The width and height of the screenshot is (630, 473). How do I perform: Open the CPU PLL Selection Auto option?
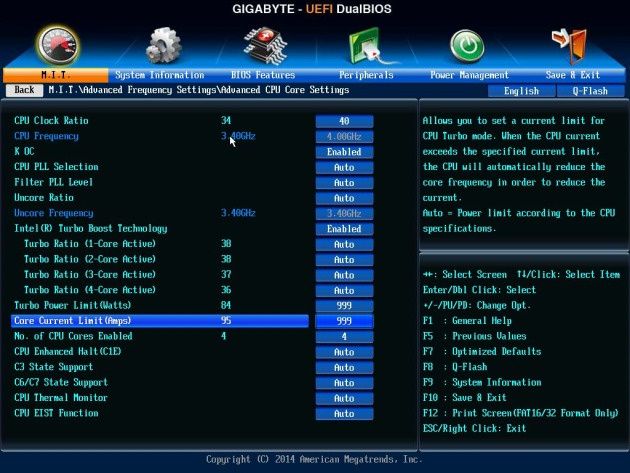point(344,167)
